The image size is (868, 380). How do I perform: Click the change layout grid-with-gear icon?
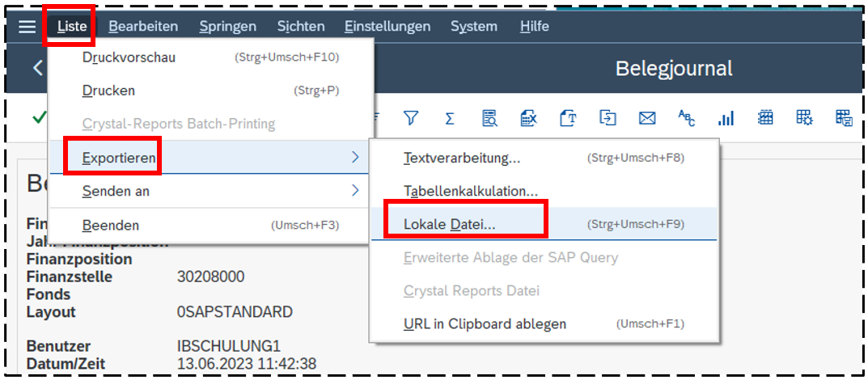804,118
